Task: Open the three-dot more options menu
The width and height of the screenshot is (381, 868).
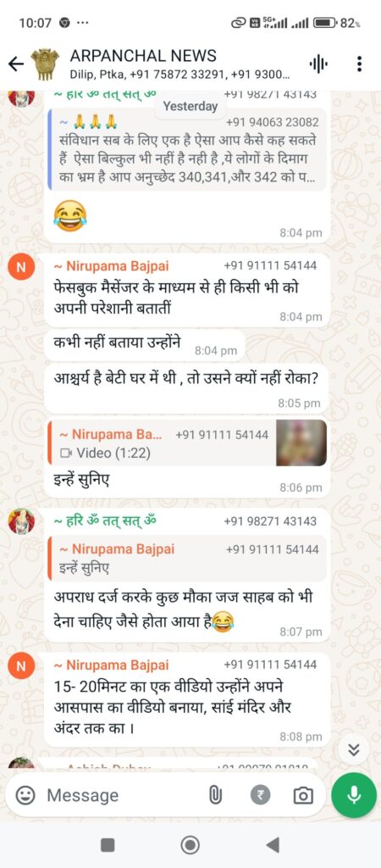Action: click(360, 64)
